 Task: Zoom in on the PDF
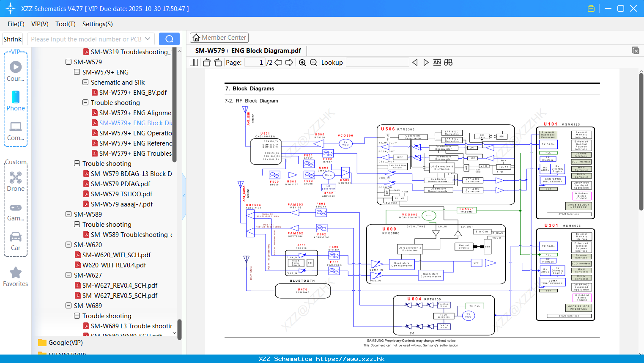302,63
